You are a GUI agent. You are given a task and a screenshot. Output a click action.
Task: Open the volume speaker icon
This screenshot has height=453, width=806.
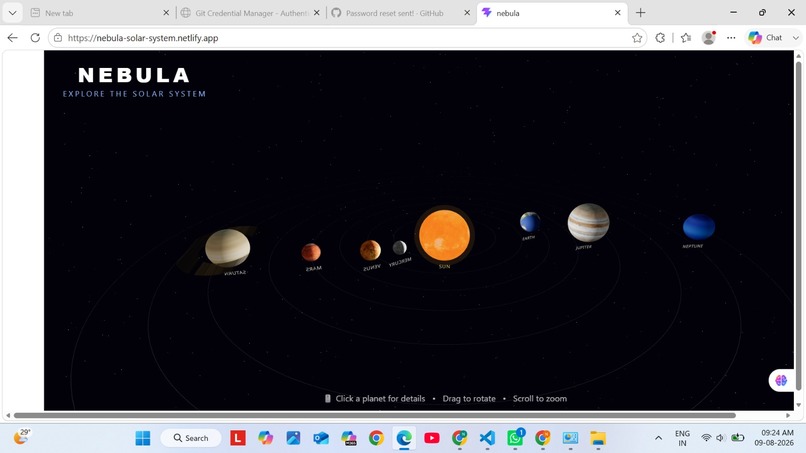point(721,438)
